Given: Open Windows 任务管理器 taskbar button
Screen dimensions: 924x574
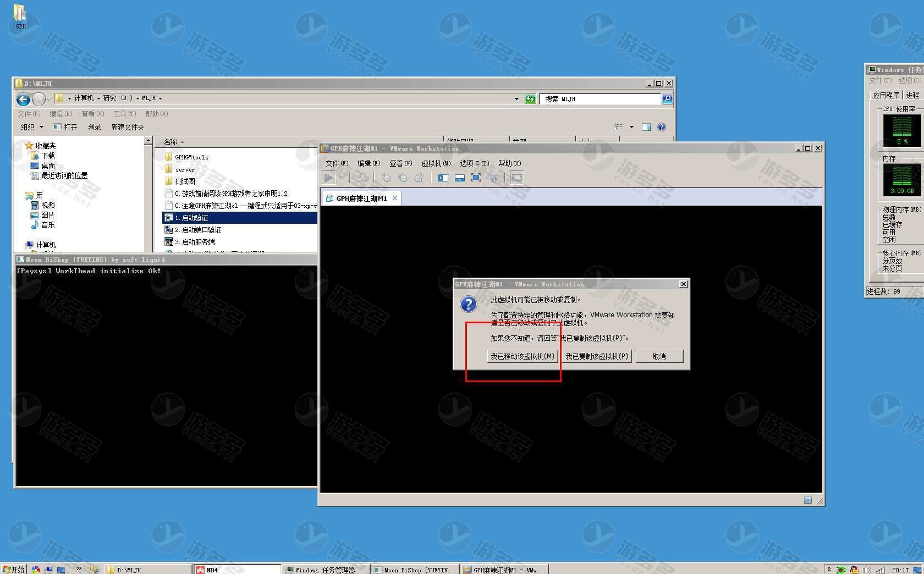Looking at the screenshot, I should 325,570.
